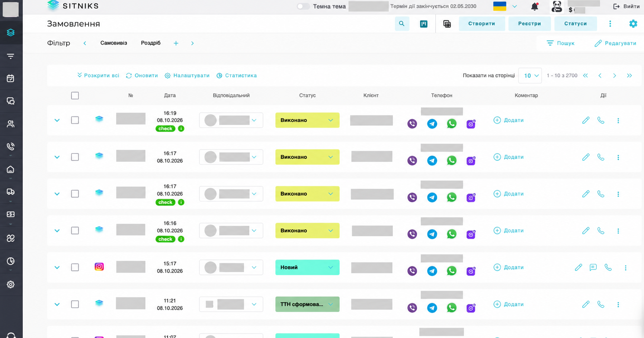Viewport: 644px width, 338px height.
Task: Open the calendar icon in left sidebar
Action: click(10, 78)
